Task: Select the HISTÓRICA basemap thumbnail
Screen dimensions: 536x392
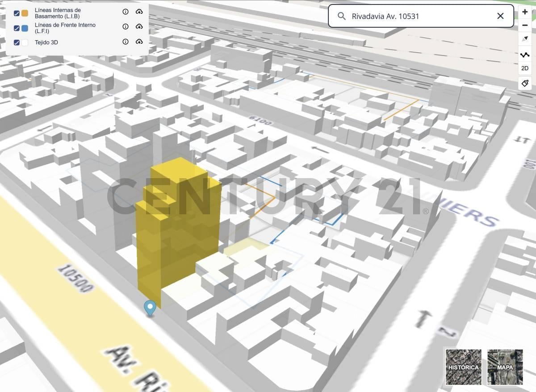Action: click(x=463, y=367)
